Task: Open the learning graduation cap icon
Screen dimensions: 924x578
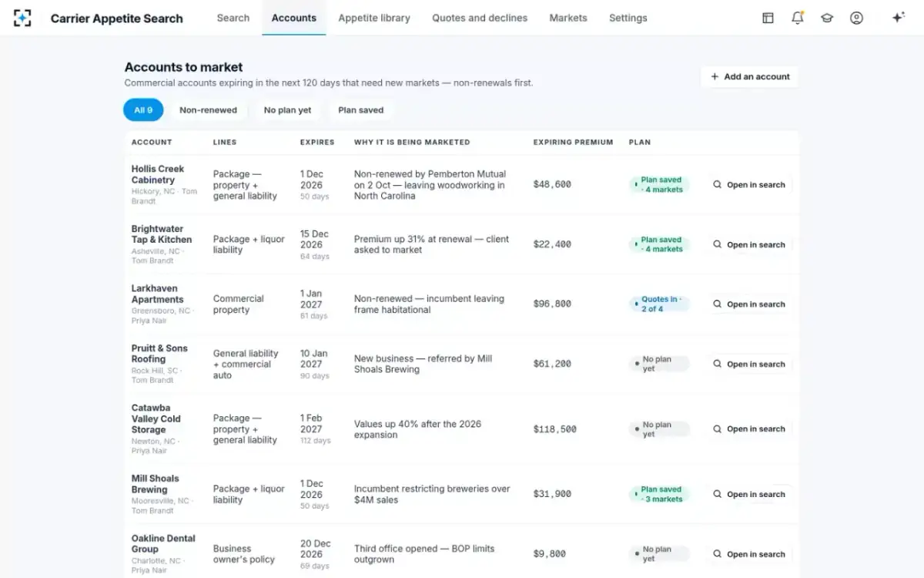Action: 827,18
